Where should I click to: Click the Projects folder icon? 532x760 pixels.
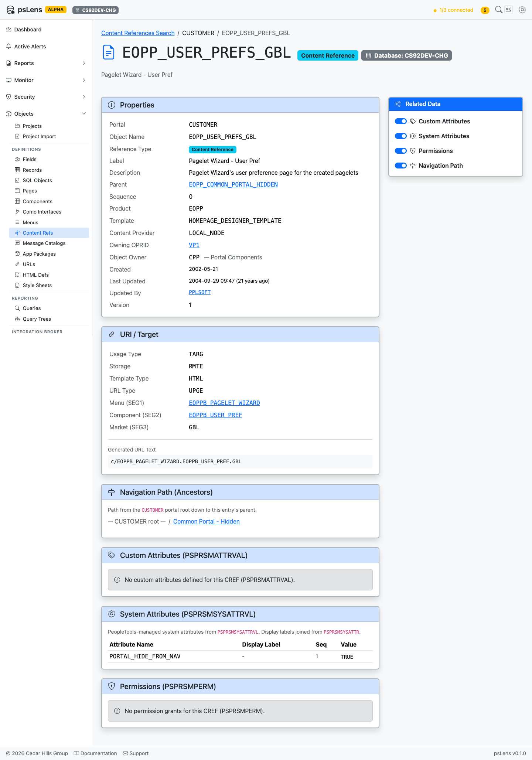[x=17, y=126]
